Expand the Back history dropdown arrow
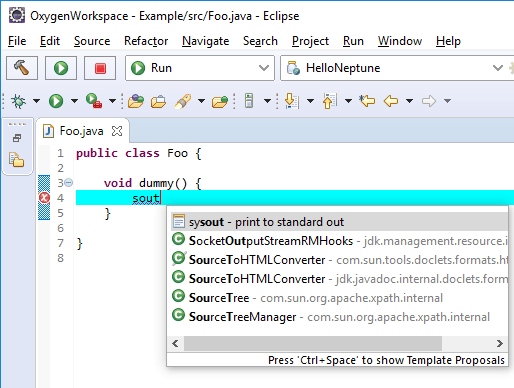 [x=410, y=101]
